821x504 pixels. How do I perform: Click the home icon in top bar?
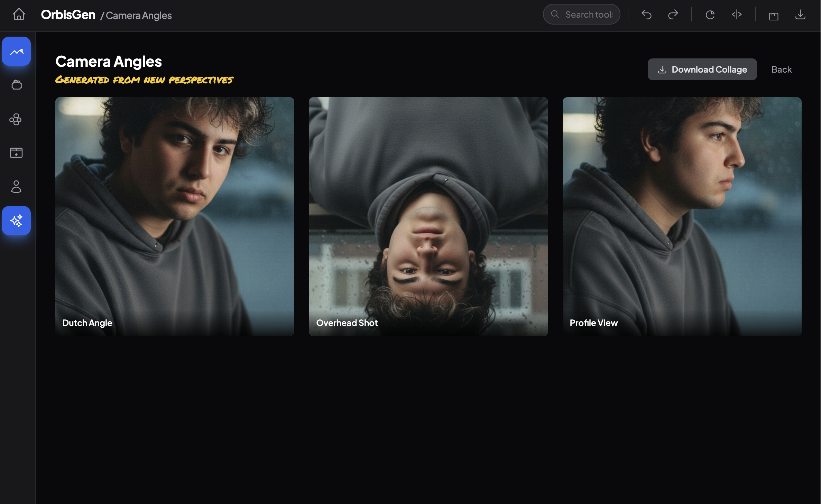pos(19,15)
